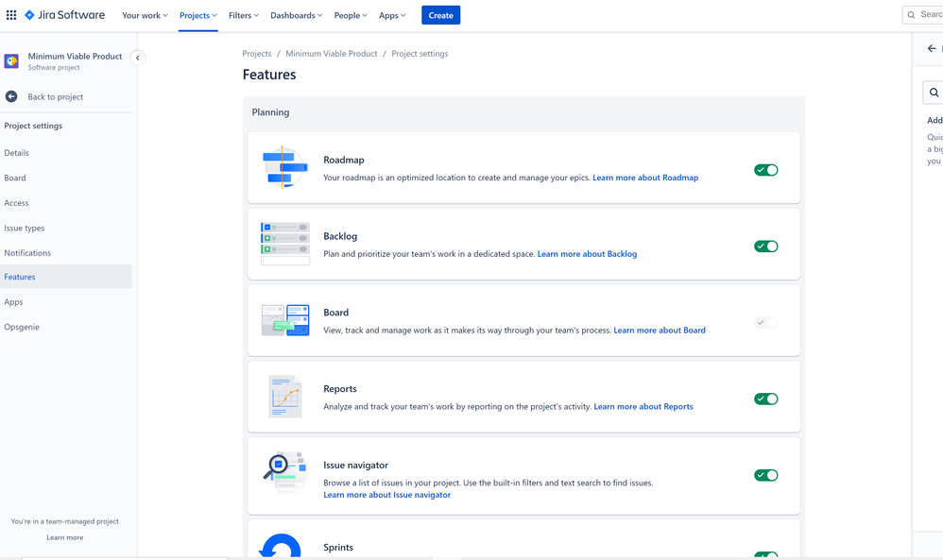Toggle the Reports feature switch
Viewport: 943px width, 560px height.
[x=766, y=399]
